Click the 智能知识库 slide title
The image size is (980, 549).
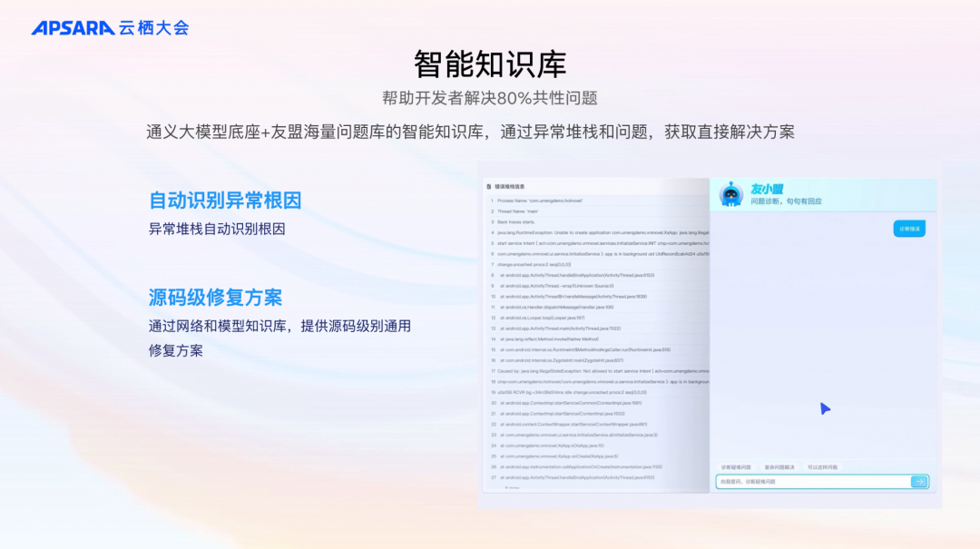[x=490, y=64]
